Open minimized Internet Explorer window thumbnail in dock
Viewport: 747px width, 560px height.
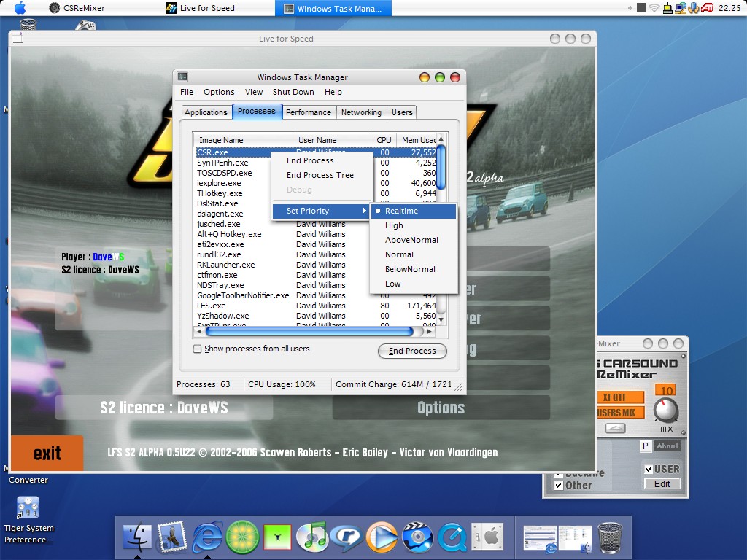(541, 539)
